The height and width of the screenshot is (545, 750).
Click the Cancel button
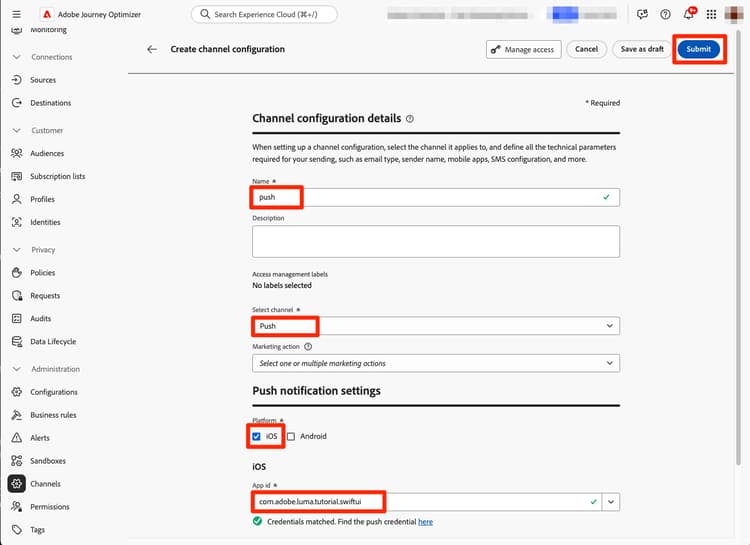click(586, 49)
